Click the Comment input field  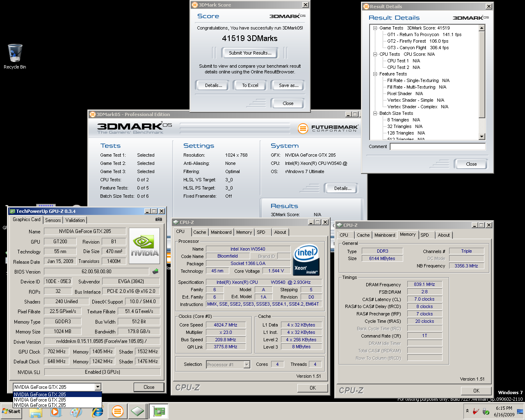438,146
